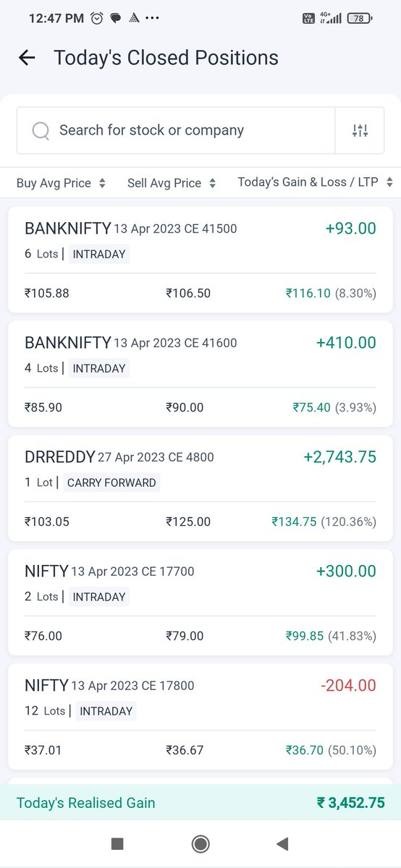Viewport: 401px width, 868px height.
Task: Select DRREDDY CE 4800 position
Action: pos(200,488)
